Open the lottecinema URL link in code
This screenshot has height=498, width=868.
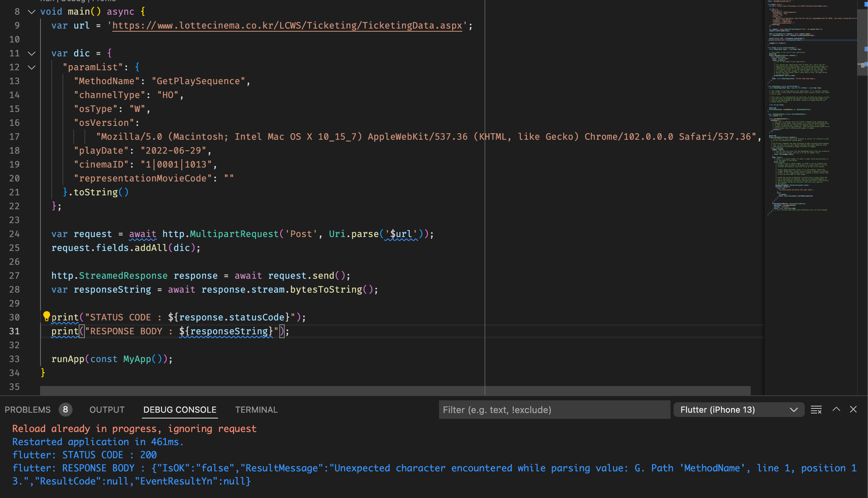(287, 25)
